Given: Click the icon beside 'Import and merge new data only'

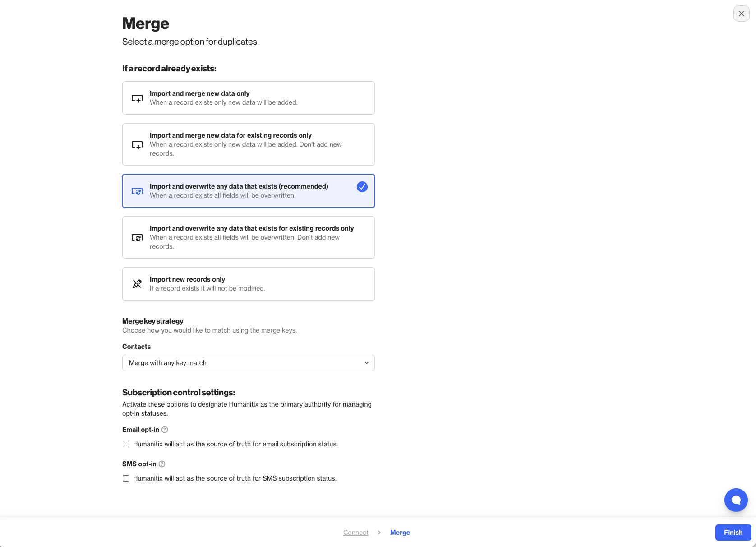Looking at the screenshot, I should (137, 98).
